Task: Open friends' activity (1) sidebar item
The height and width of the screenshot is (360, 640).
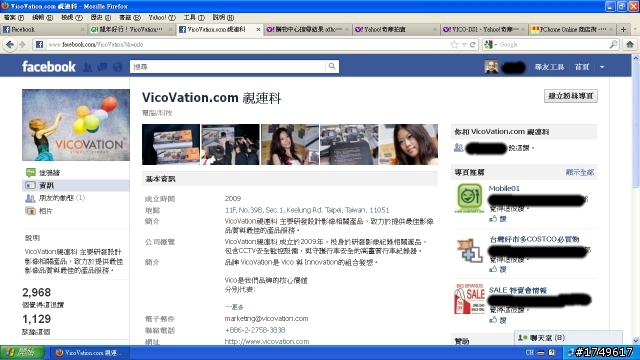Action: (x=61, y=198)
